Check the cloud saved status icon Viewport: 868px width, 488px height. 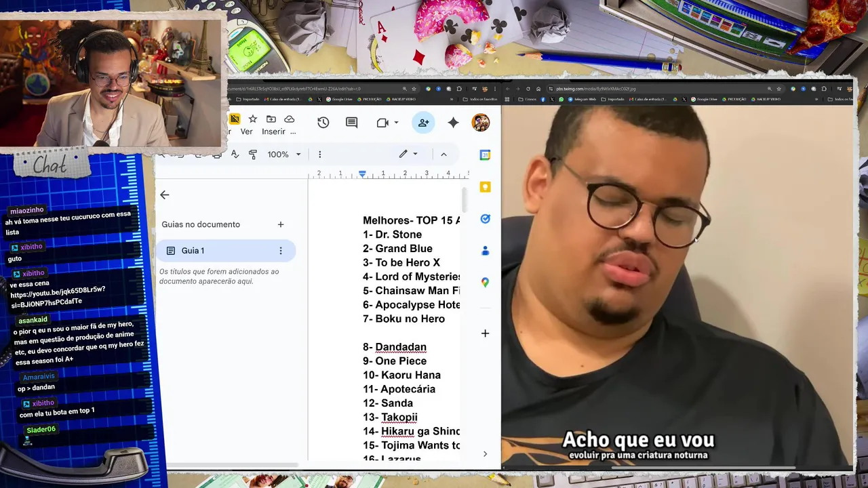tap(290, 119)
